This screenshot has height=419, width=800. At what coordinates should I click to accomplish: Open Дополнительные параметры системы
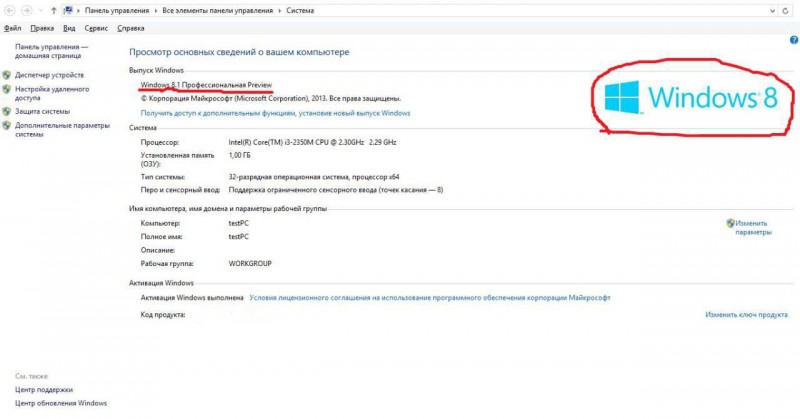[x=62, y=130]
